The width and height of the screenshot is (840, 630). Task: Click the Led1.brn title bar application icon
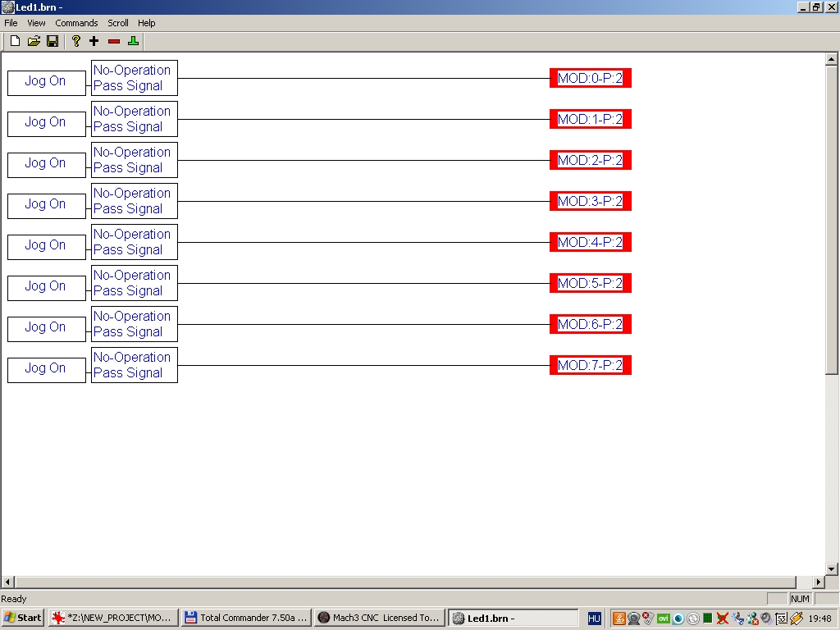(x=7, y=7)
